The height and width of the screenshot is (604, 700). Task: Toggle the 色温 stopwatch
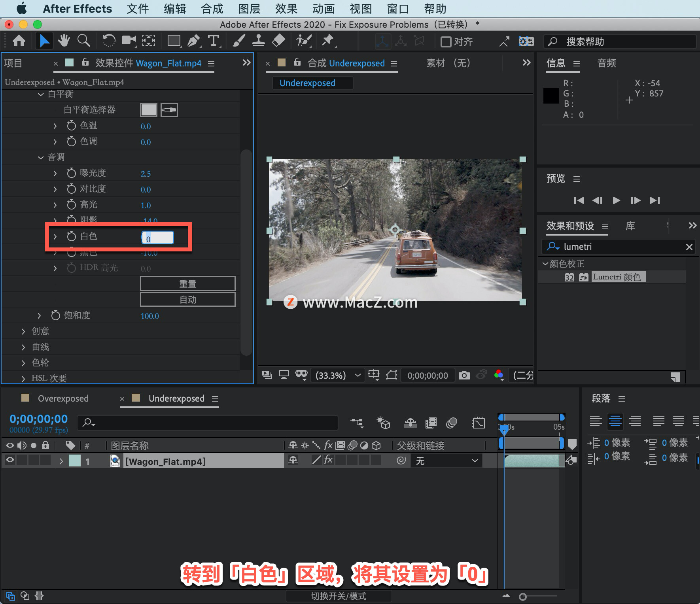pos(71,126)
